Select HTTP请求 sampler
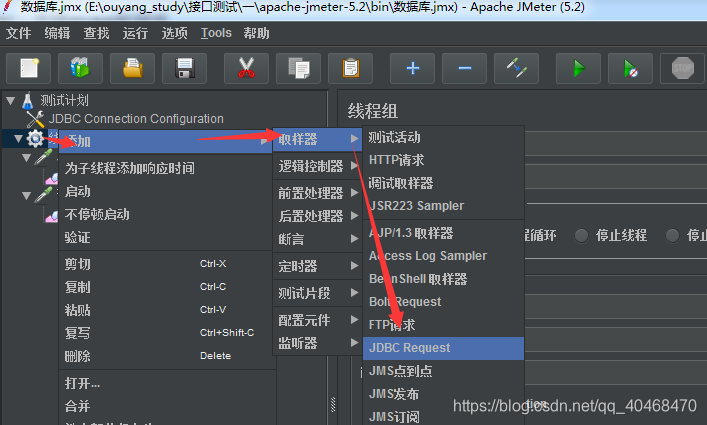The height and width of the screenshot is (425, 707). (x=444, y=160)
